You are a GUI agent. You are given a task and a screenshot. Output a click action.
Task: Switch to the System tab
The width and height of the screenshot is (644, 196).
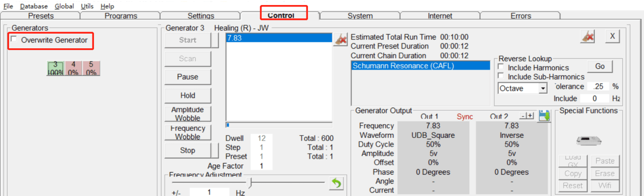click(x=360, y=16)
